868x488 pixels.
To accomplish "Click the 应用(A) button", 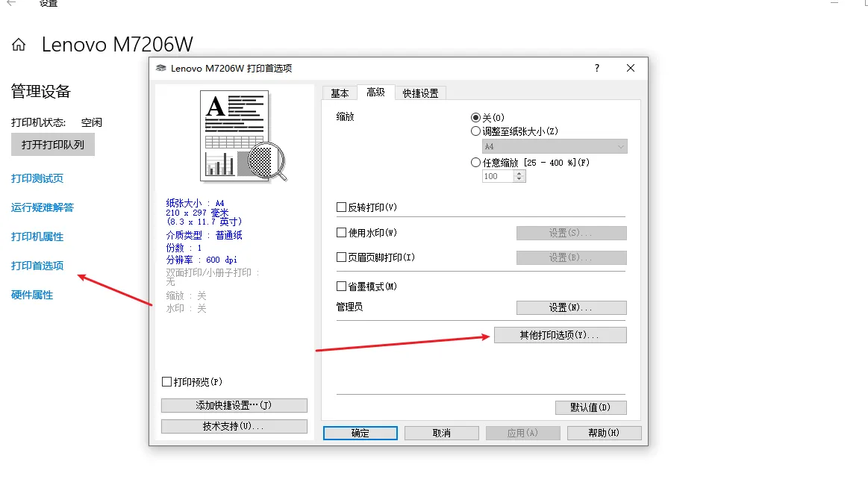I will 523,434.
